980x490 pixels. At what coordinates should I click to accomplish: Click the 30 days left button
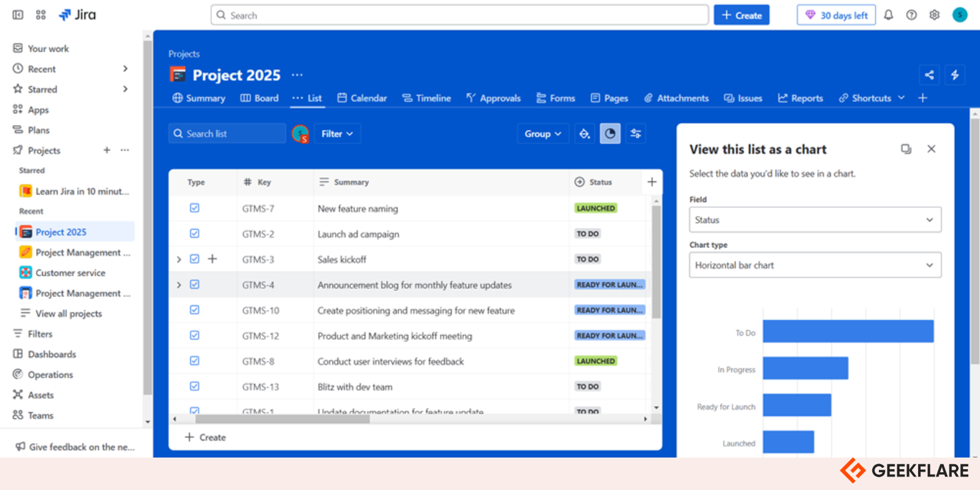click(836, 15)
